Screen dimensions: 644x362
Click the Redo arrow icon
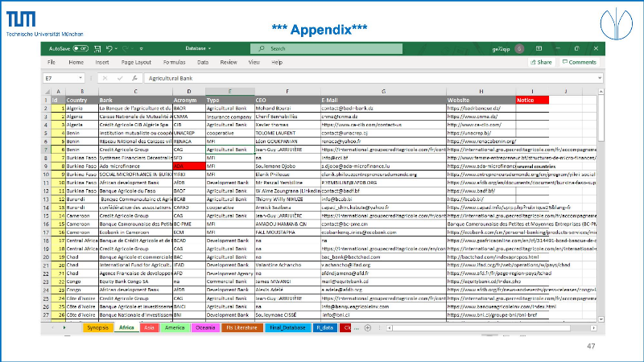click(126, 49)
